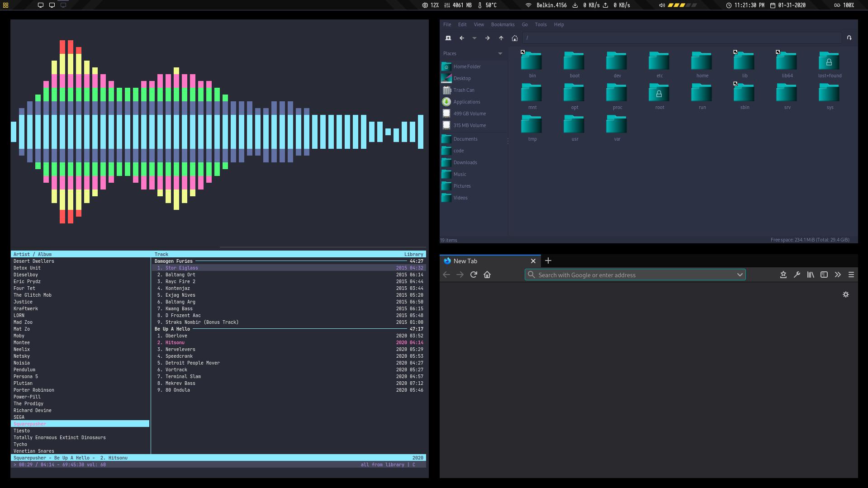Select the lost+found locked folder
868x488 pixels.
pyautogui.click(x=829, y=65)
